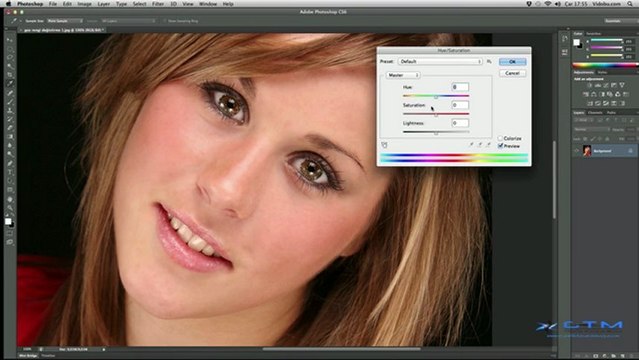Screen dimensions: 639x360
Task: Select the Quick Selection tool
Action: [x=10, y=66]
